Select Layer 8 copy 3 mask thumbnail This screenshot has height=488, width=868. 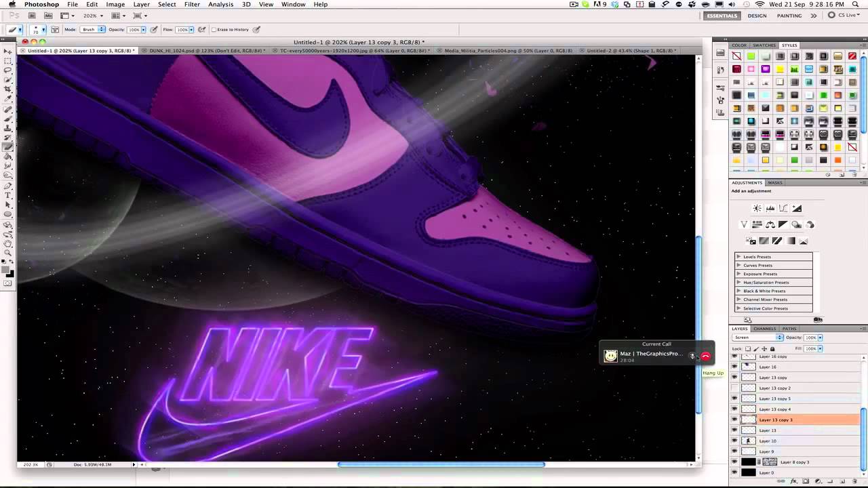pos(770,462)
